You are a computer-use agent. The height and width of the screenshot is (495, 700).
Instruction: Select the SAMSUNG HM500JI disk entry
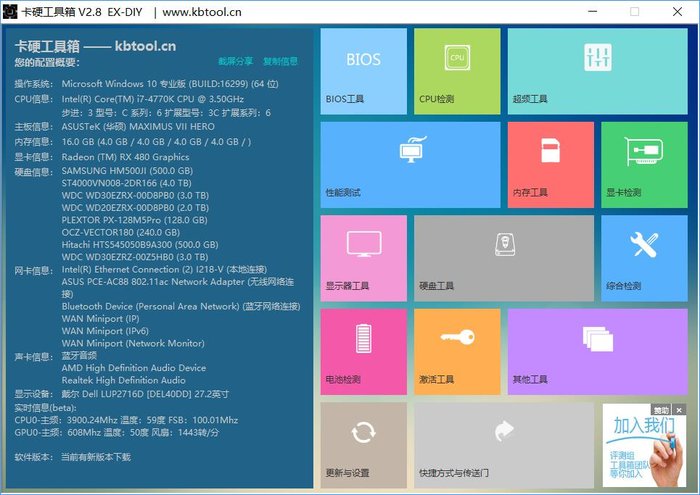click(x=127, y=171)
